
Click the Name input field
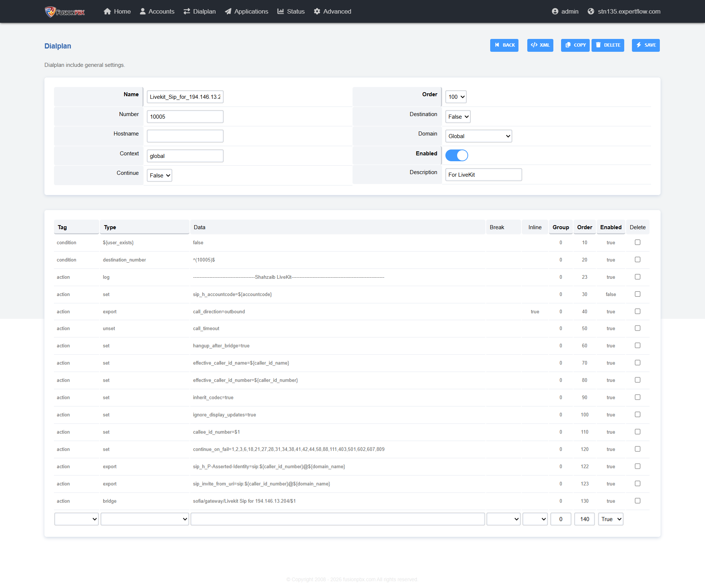pos(185,97)
